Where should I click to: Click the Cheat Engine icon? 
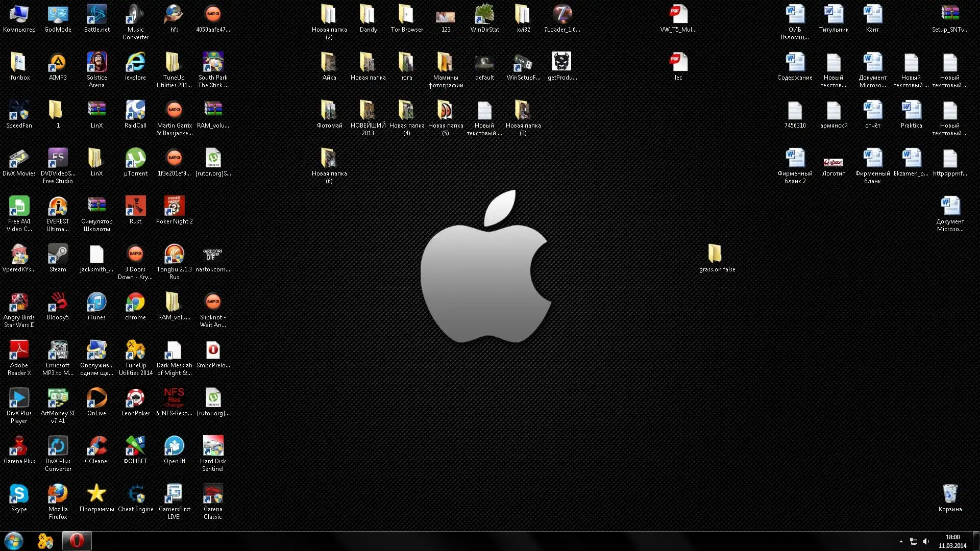pos(135,494)
